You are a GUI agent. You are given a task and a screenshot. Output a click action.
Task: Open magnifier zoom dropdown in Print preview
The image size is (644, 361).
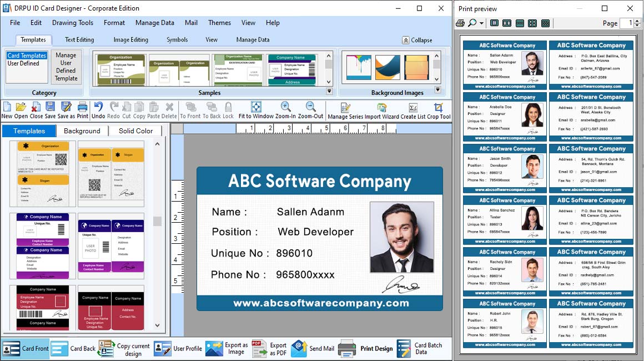point(481,23)
